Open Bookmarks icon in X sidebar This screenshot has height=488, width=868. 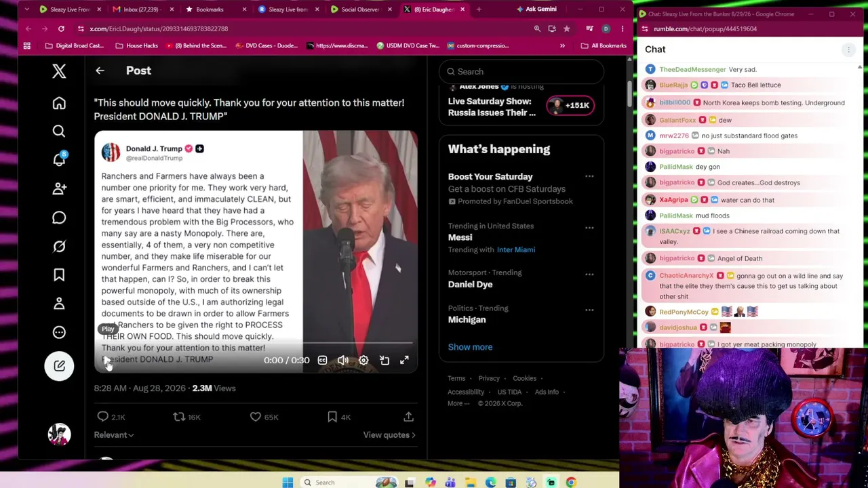pos(59,274)
